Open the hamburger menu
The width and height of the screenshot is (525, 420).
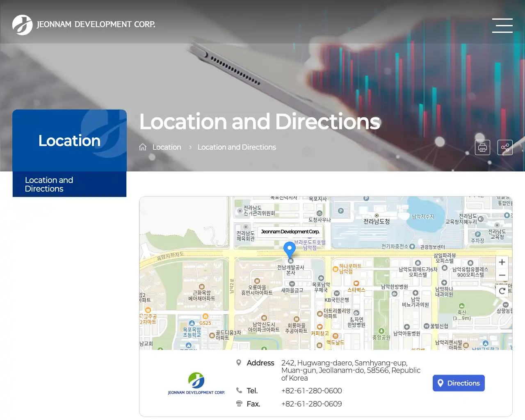pyautogui.click(x=502, y=25)
